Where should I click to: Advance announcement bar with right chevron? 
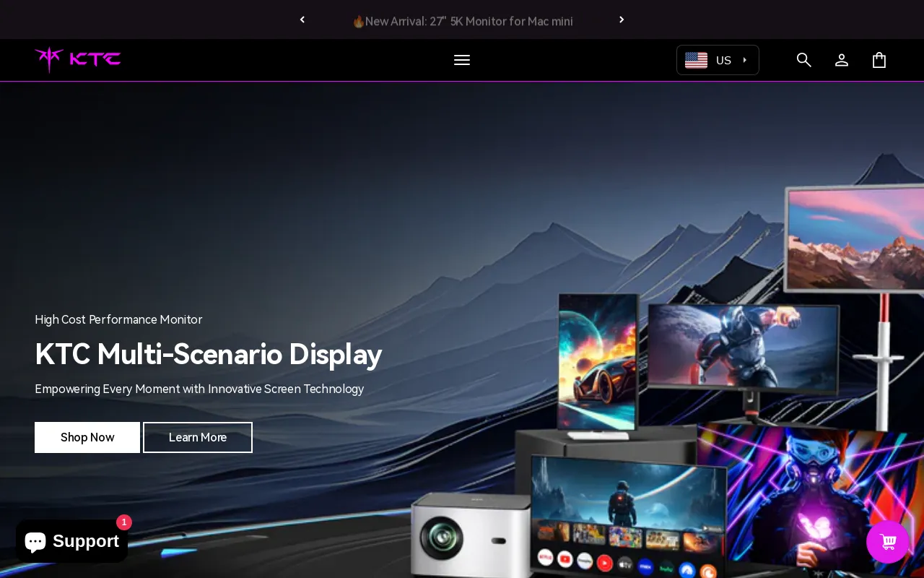pos(622,20)
